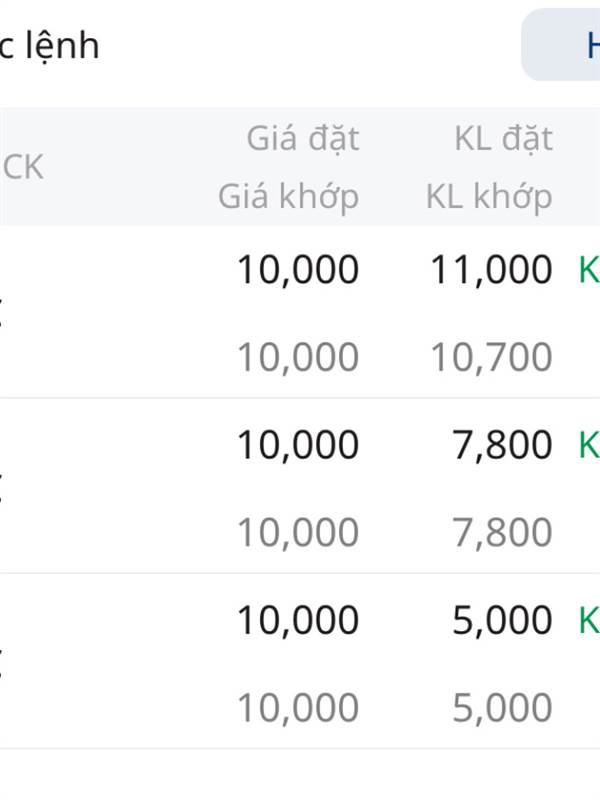Click the green status of the 5,000 order

(x=589, y=620)
